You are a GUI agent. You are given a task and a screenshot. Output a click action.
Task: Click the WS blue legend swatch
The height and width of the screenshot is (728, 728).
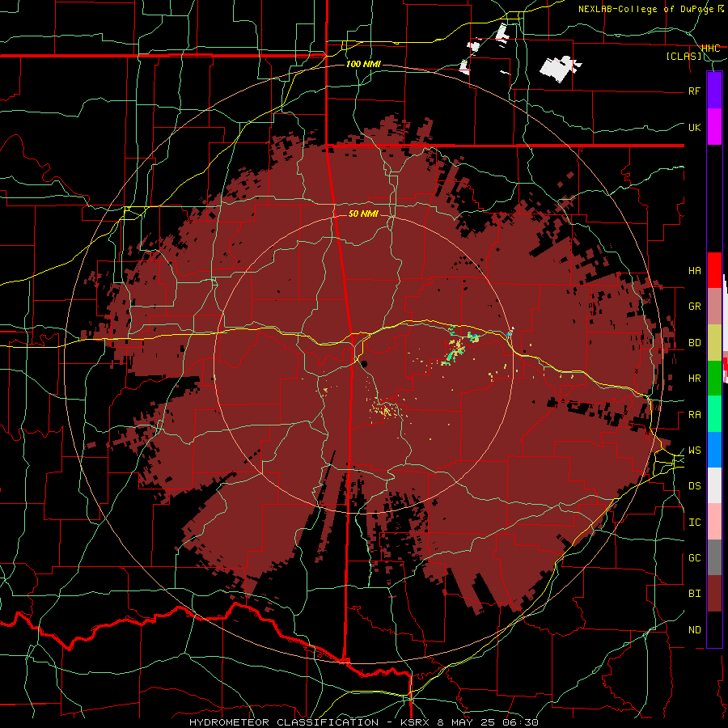714,450
